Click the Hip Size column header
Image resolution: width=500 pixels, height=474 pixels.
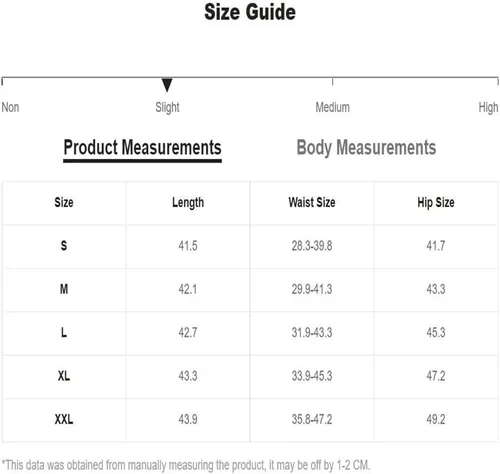pyautogui.click(x=436, y=203)
